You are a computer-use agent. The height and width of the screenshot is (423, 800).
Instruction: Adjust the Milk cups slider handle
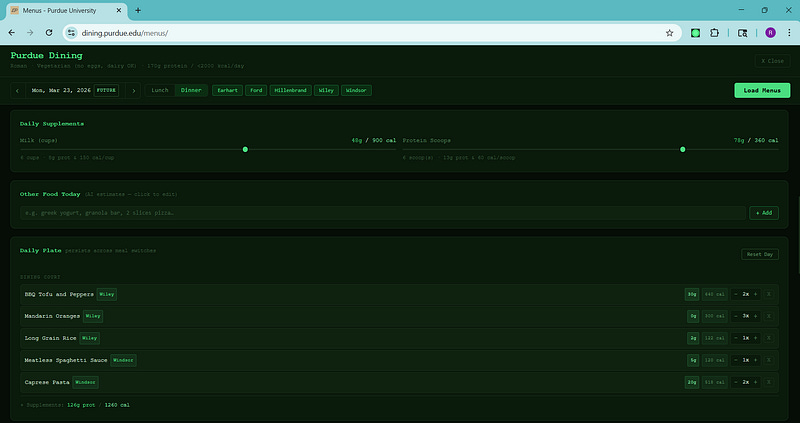tap(245, 150)
